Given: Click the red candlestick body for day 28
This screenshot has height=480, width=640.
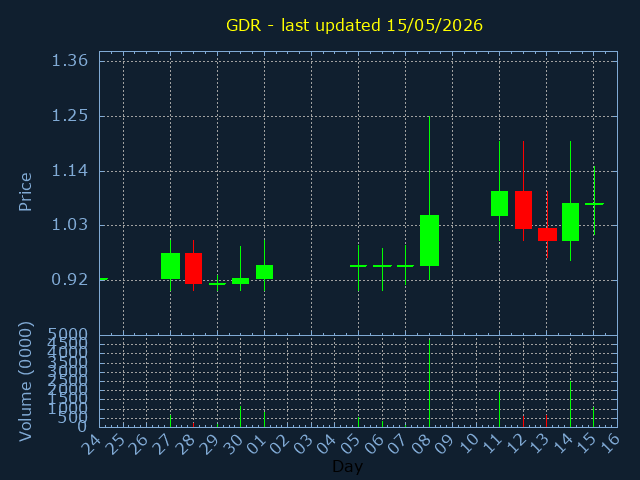Looking at the screenshot, I should tap(193, 268).
